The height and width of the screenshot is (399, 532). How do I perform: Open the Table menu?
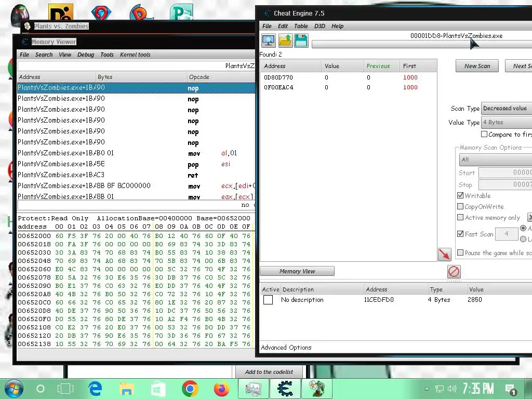[301, 26]
